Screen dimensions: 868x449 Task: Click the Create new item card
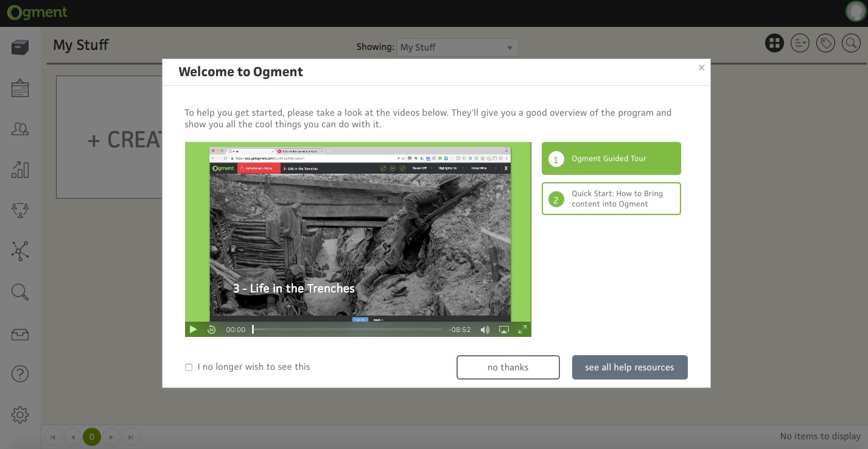(110, 137)
